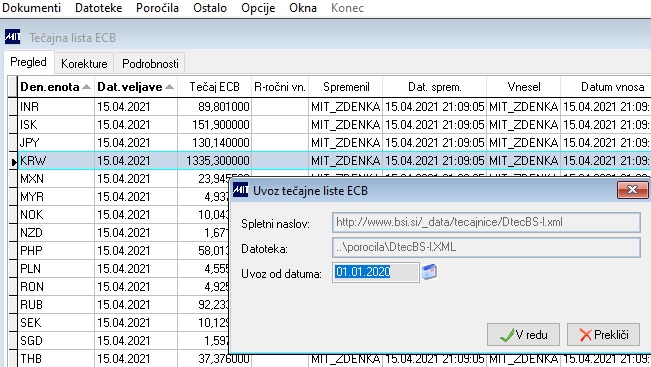The image size is (651, 367).
Task: Click the Spremenil column header
Action: (346, 87)
